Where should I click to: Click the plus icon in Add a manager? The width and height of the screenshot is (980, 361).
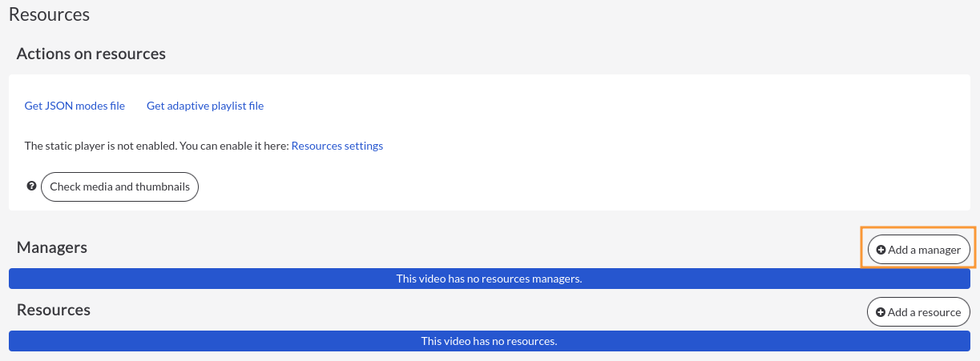(881, 250)
